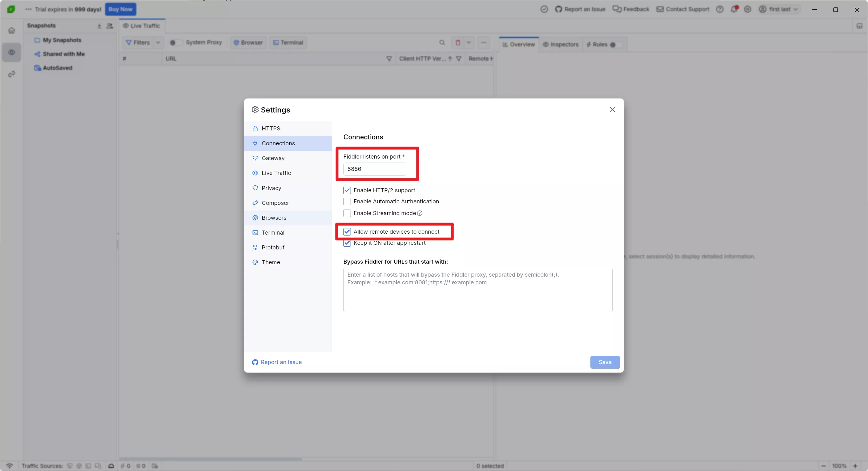Open the notifications bell icon
The image size is (868, 471).
coord(734,9)
